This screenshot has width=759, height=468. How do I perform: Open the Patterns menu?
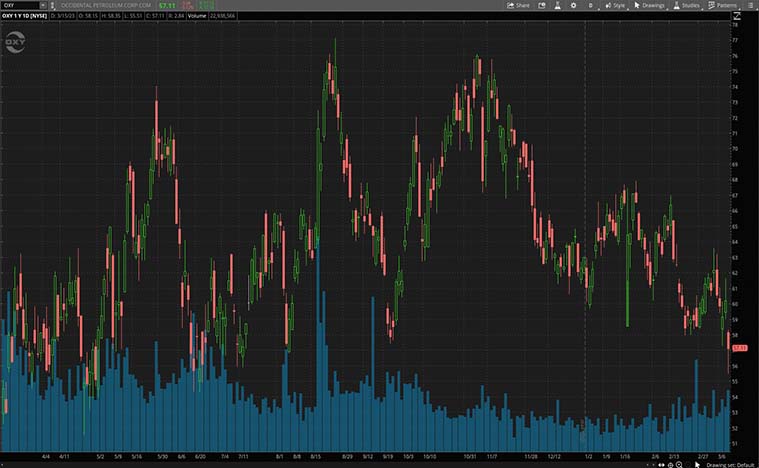tap(723, 5)
